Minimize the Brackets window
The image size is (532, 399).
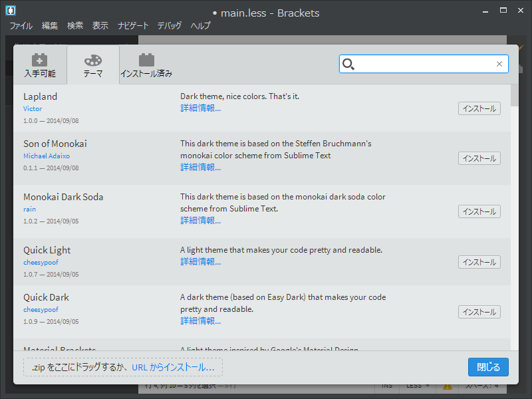[485, 11]
